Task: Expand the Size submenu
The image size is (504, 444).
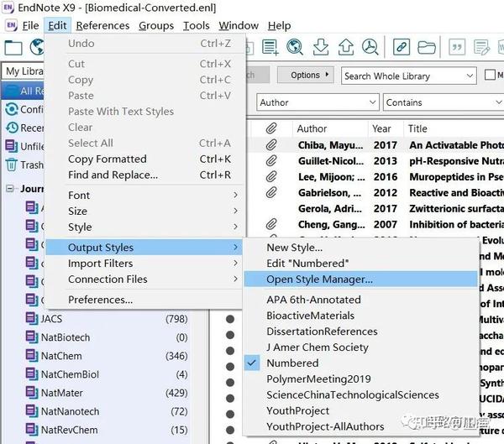Action: pos(143,211)
